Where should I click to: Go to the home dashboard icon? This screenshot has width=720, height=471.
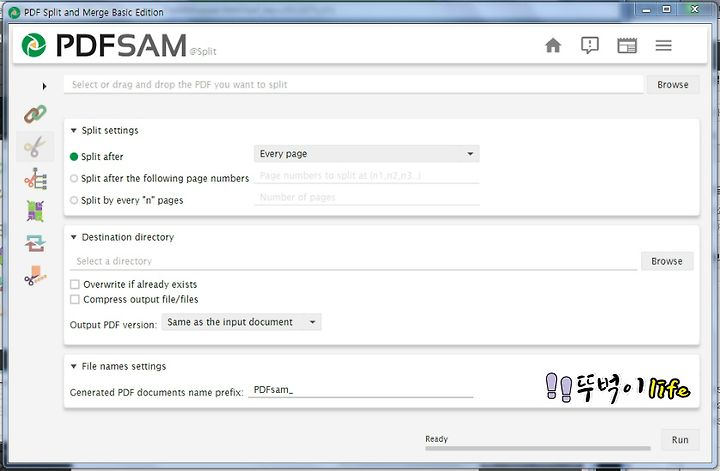pos(553,45)
